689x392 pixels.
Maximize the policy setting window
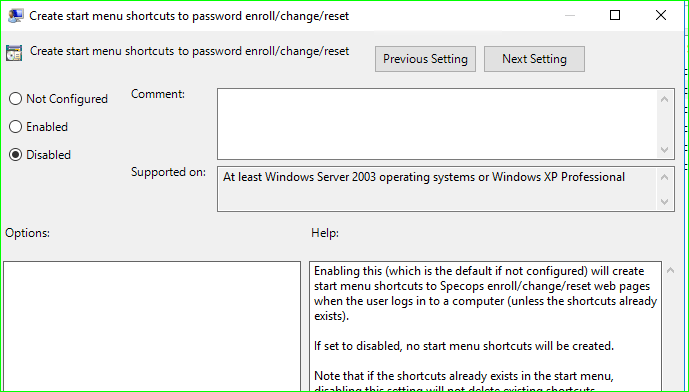pyautogui.click(x=615, y=15)
